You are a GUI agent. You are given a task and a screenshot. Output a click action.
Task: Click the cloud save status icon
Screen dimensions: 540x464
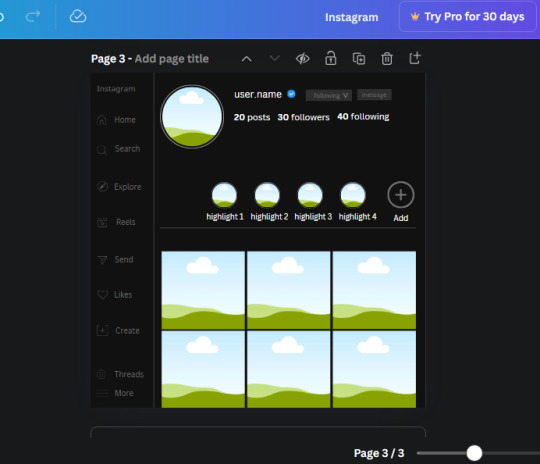coord(78,16)
